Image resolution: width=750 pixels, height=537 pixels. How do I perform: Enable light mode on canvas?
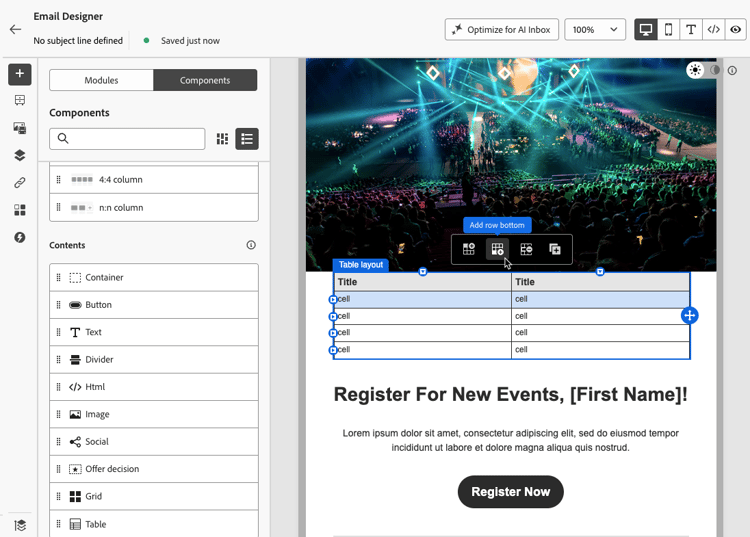pyautogui.click(x=695, y=70)
